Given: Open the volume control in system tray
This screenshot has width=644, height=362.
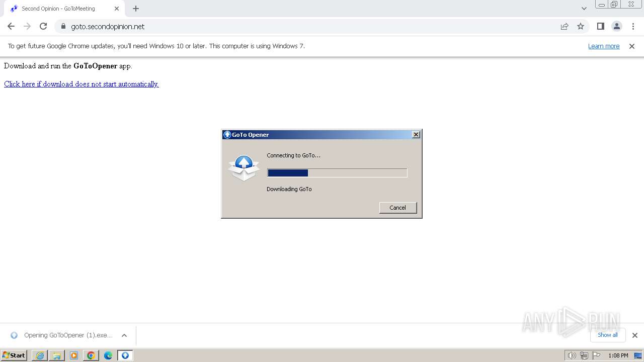Looking at the screenshot, I should [x=572, y=355].
